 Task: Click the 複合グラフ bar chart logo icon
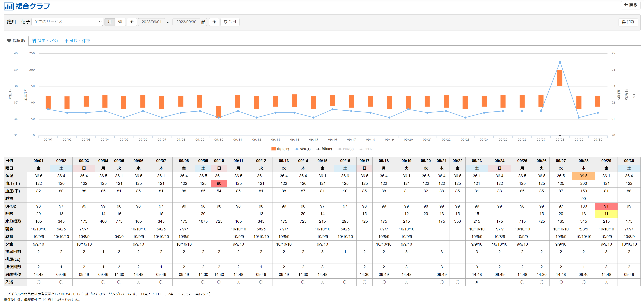pyautogui.click(x=8, y=6)
